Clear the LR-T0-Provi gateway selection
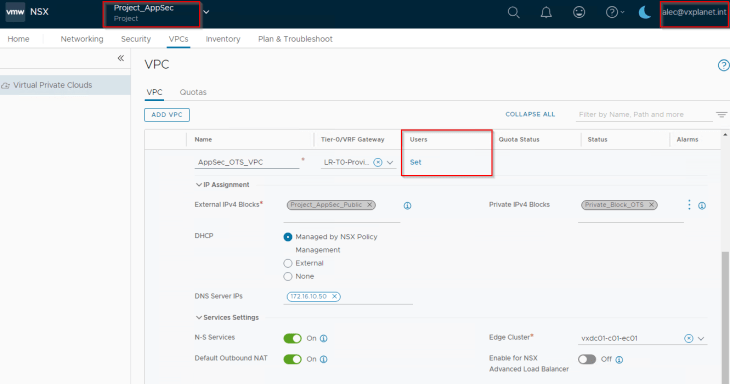 378,162
